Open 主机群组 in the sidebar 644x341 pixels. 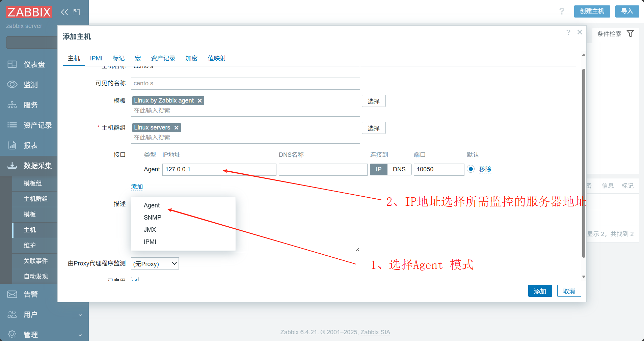tap(36, 199)
